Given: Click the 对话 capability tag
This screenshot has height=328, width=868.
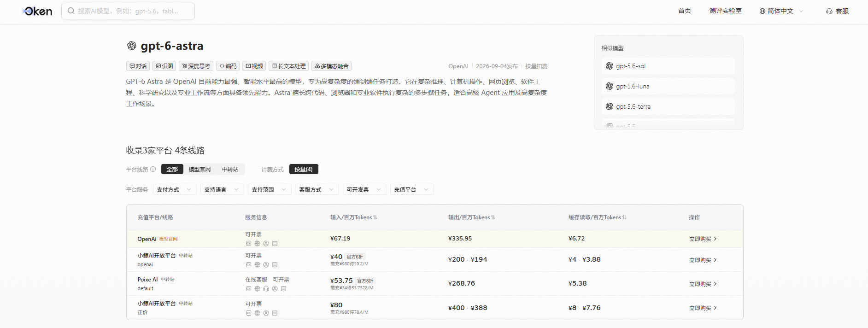Looking at the screenshot, I should tap(138, 66).
